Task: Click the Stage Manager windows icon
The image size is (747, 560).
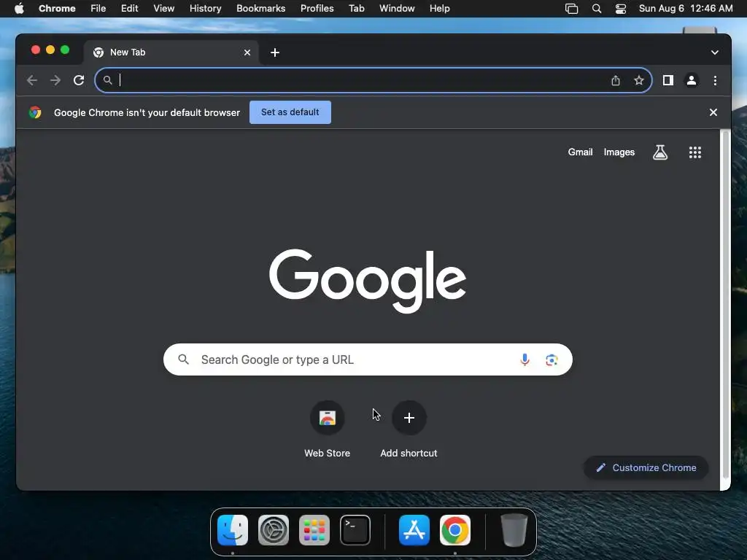Action: 572,9
